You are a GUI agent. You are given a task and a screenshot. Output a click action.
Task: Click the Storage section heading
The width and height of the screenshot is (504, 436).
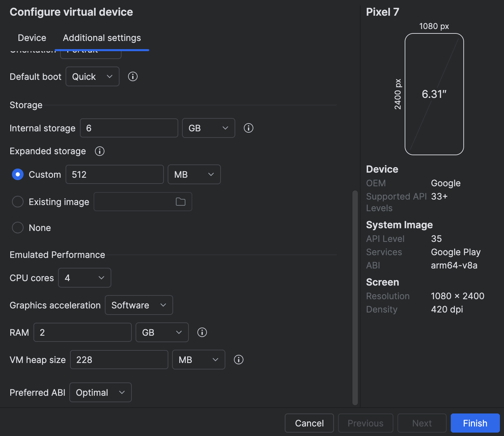click(x=26, y=105)
